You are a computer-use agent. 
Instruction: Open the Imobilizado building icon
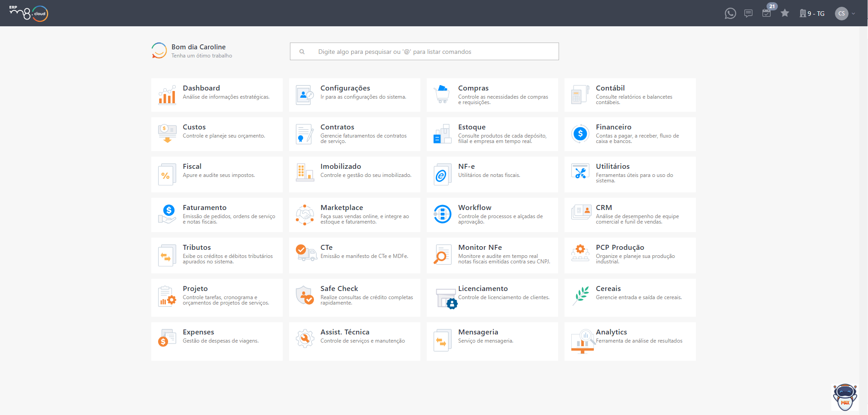[305, 173]
